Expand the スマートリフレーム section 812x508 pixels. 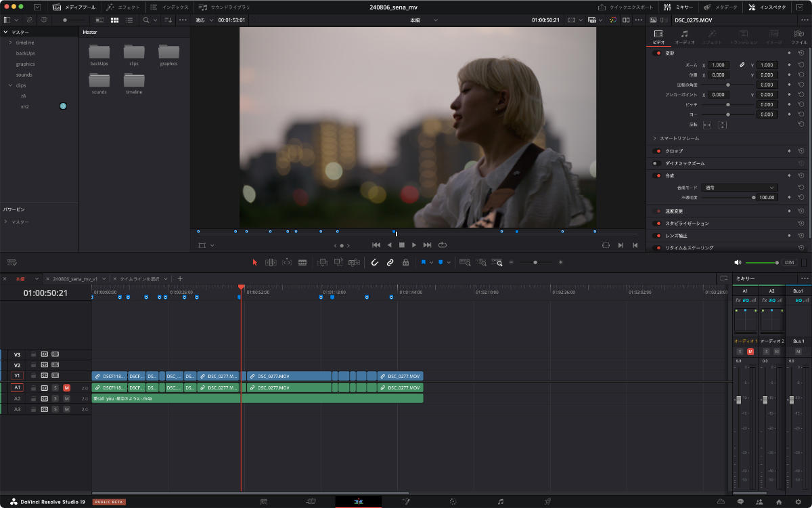(654, 138)
